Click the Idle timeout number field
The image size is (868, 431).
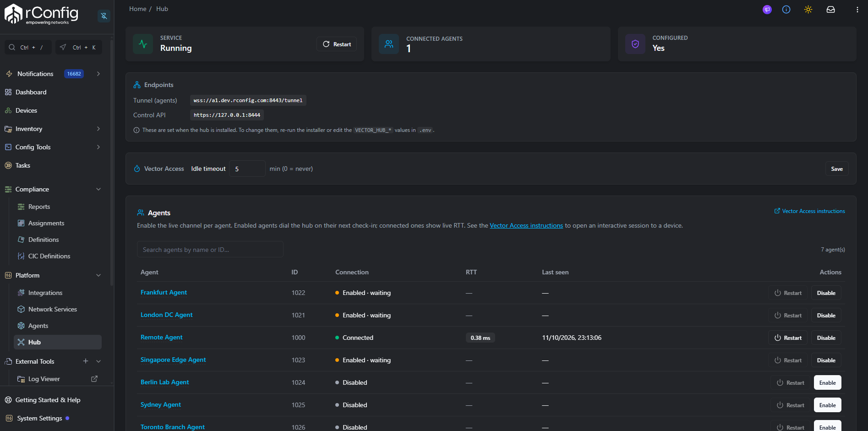pos(247,169)
